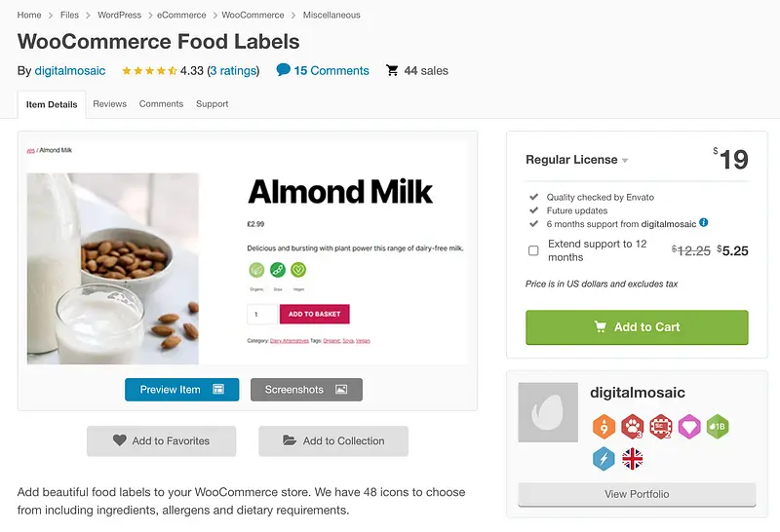Viewport: 780px width, 532px height.
Task: Click the United Kingdom flag badge
Action: tap(632, 458)
